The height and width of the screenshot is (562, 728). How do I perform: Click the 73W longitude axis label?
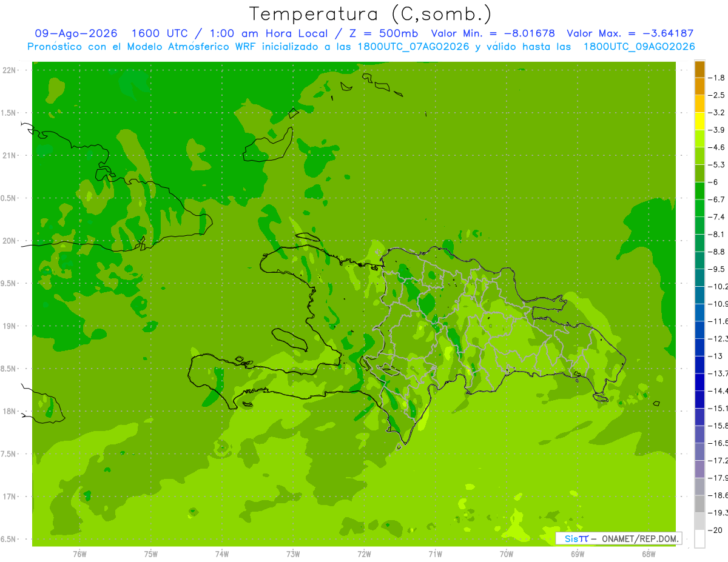coord(293,554)
